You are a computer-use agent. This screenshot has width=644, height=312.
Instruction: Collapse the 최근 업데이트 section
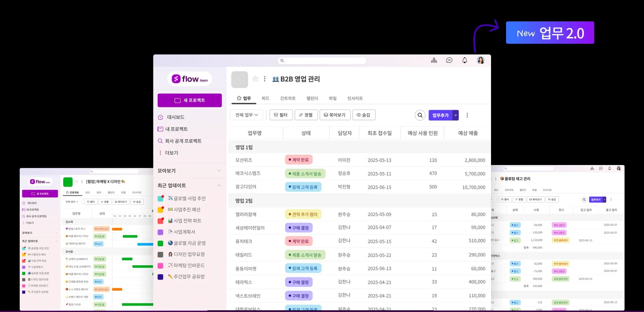coord(219,185)
